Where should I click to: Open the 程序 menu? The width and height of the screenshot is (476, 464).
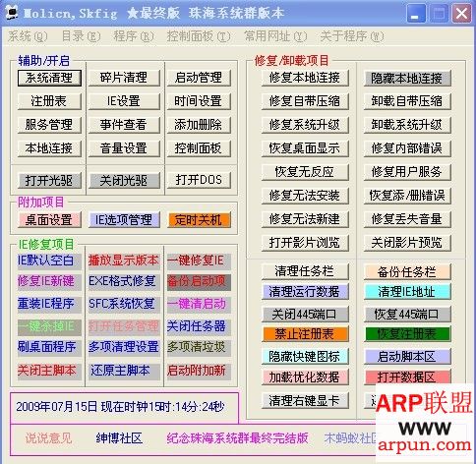pyautogui.click(x=134, y=36)
